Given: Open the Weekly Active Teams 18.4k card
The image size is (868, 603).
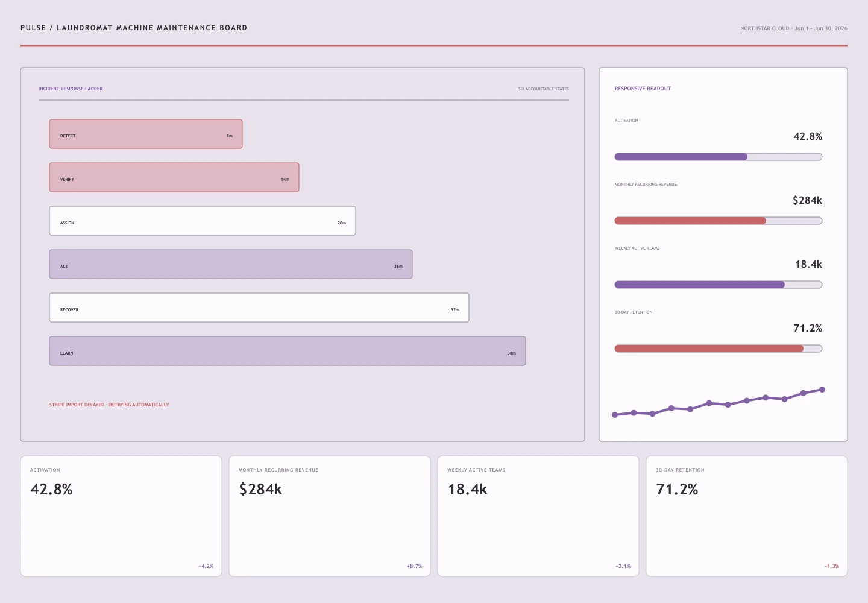Looking at the screenshot, I should [538, 516].
